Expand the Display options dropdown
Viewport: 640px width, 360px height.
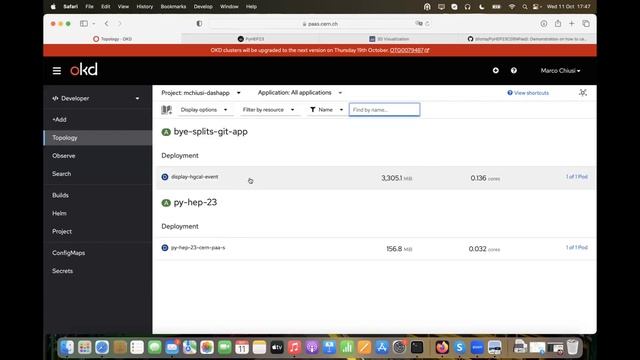(204, 110)
